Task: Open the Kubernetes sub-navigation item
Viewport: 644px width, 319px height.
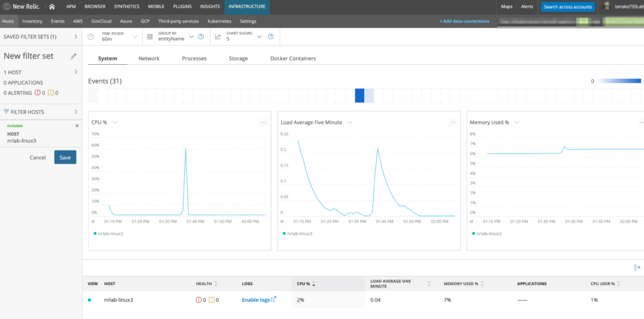Action: click(x=219, y=21)
